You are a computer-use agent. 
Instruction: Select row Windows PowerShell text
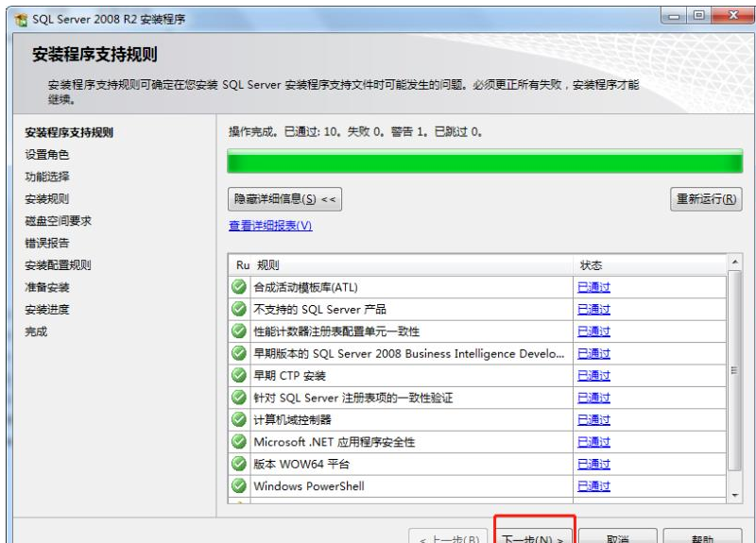pyautogui.click(x=309, y=486)
